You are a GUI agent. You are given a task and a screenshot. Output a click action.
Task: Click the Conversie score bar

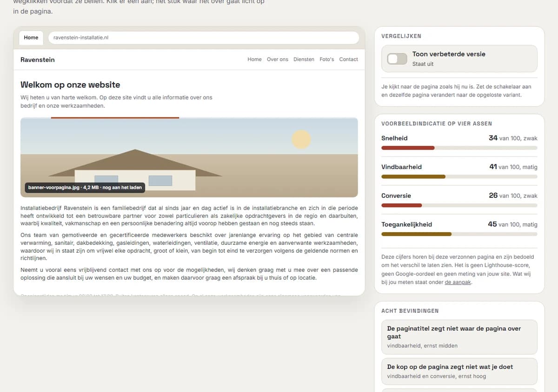[459, 205]
